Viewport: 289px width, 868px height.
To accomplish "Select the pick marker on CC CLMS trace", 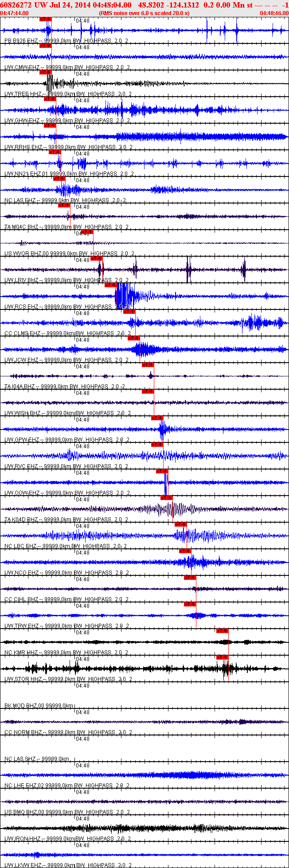I will point(129,312).
